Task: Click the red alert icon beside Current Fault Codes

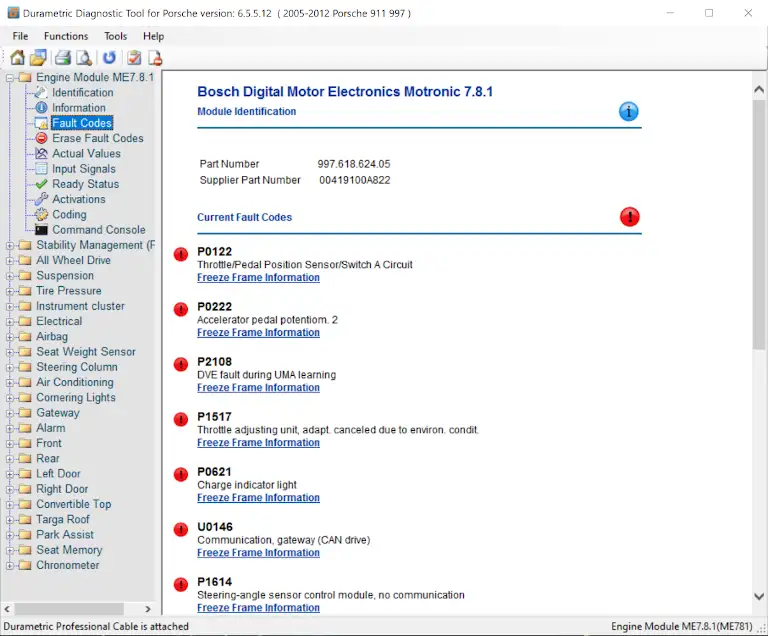Action: 629,217
